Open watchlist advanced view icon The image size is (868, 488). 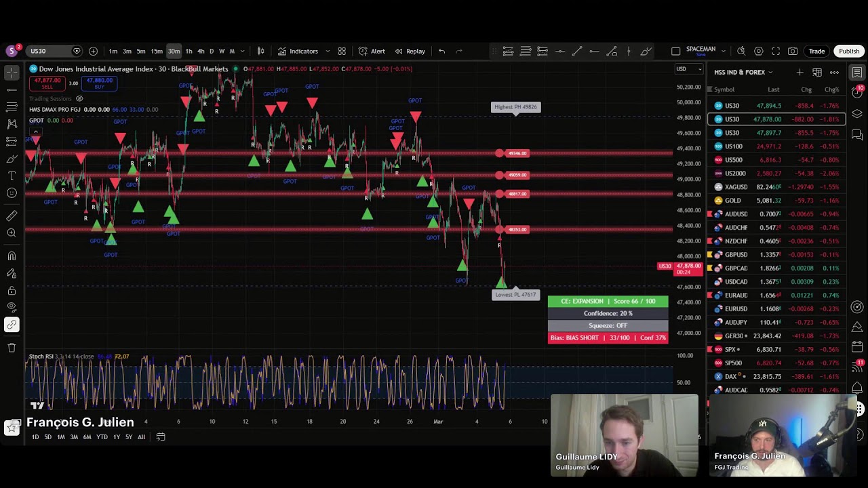[x=817, y=72]
